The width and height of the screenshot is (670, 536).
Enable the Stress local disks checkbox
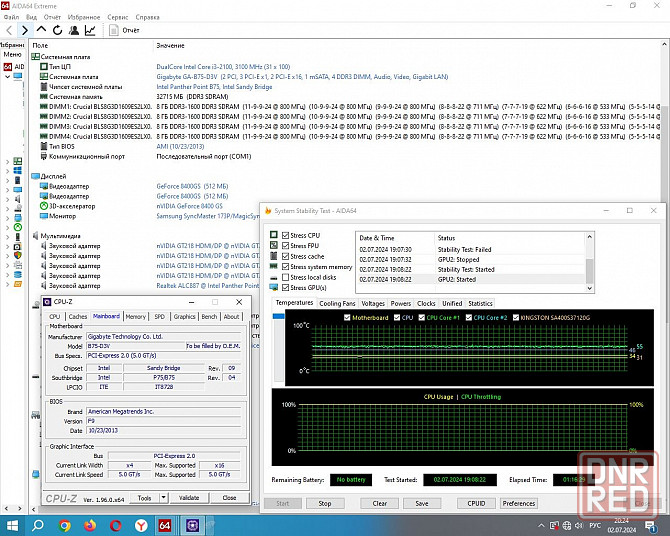(x=286, y=277)
